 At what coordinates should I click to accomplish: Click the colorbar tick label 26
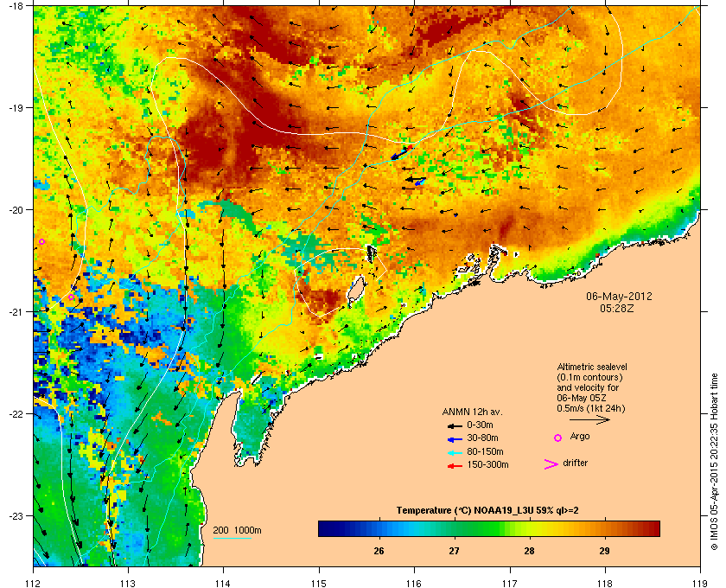[379, 551]
